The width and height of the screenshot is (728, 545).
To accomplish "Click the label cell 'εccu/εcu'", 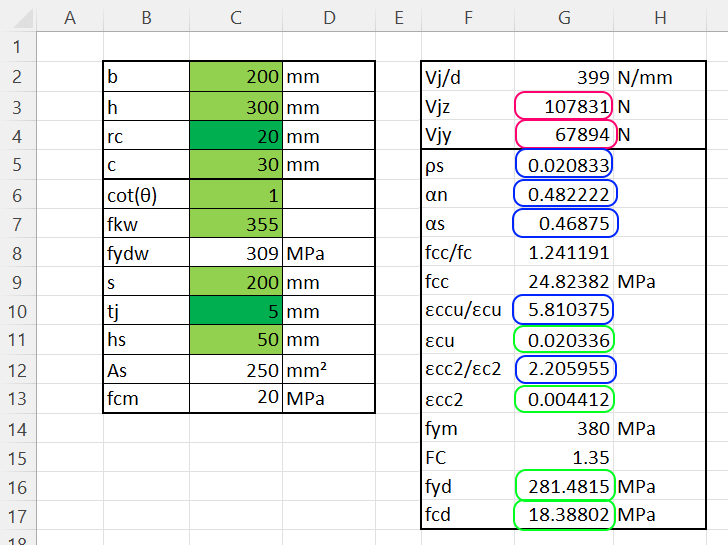I will point(468,310).
